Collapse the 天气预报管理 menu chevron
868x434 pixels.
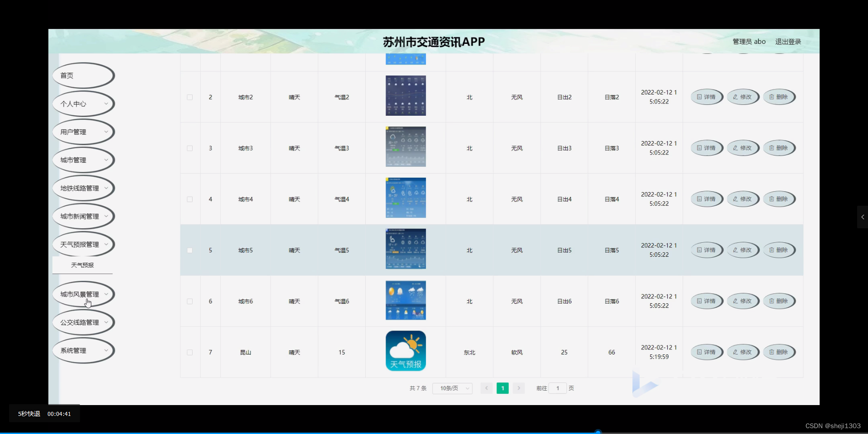pos(107,244)
